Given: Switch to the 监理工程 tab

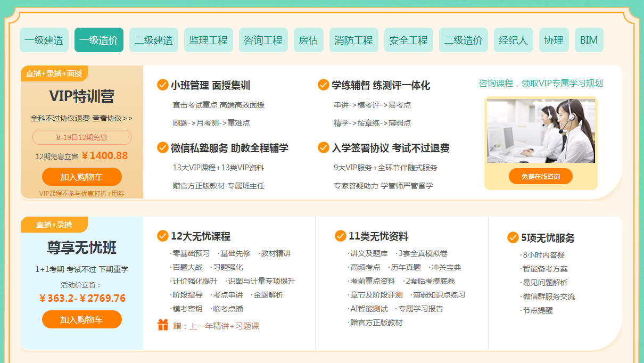Looking at the screenshot, I should point(209,40).
